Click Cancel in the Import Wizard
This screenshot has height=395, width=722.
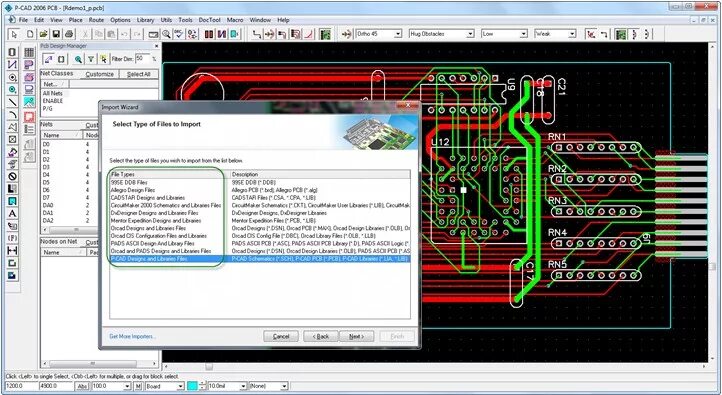click(281, 337)
